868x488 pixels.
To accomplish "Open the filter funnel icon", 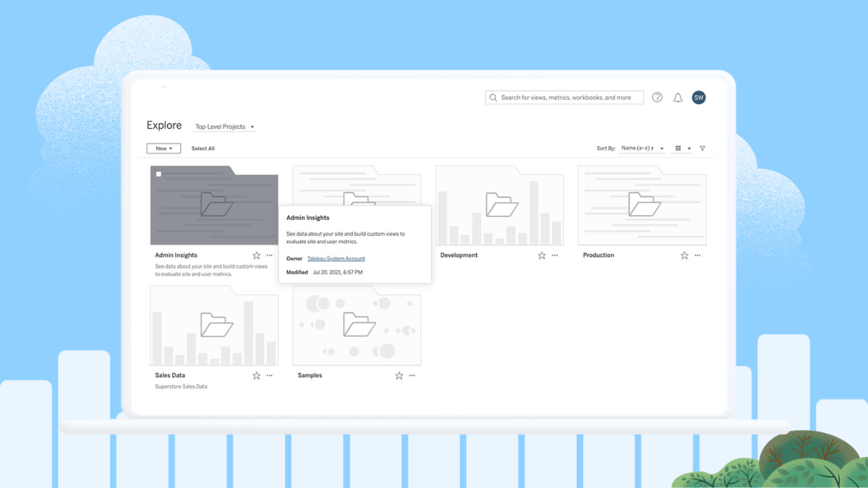I will (702, 148).
